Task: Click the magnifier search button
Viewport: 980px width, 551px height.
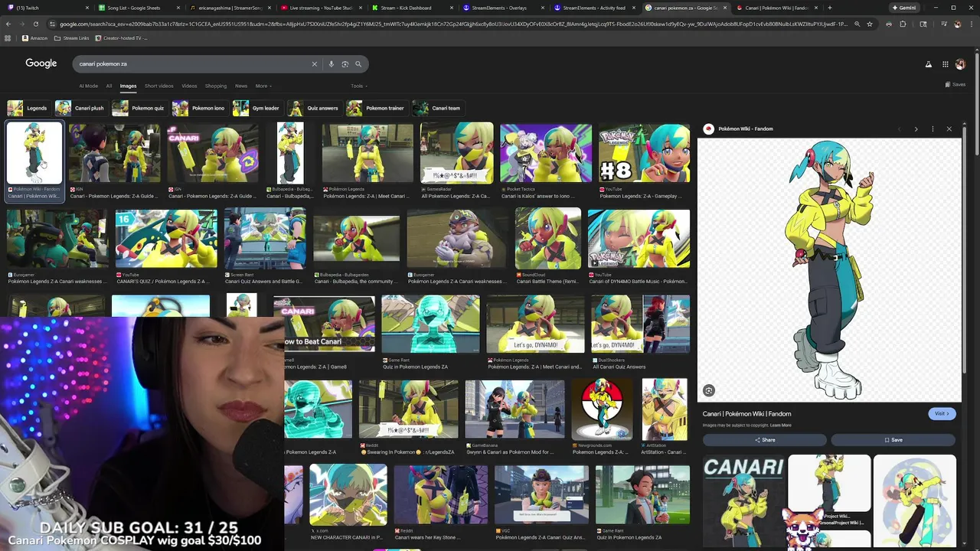Action: click(358, 64)
